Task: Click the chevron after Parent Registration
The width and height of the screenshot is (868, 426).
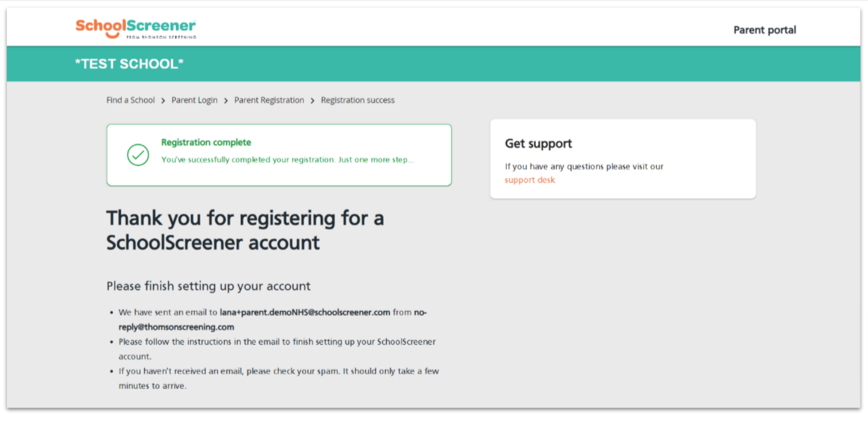Action: [x=313, y=101]
